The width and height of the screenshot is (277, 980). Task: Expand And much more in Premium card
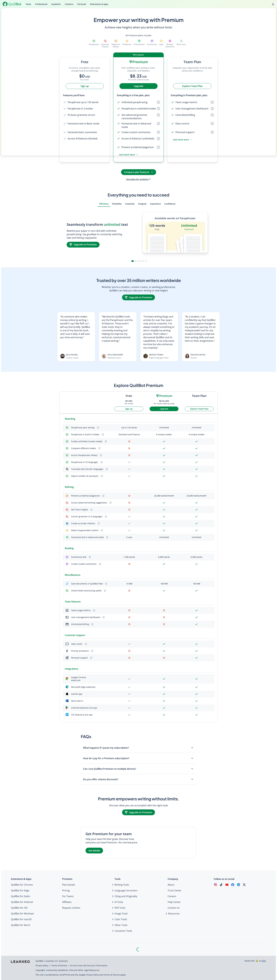point(129,155)
